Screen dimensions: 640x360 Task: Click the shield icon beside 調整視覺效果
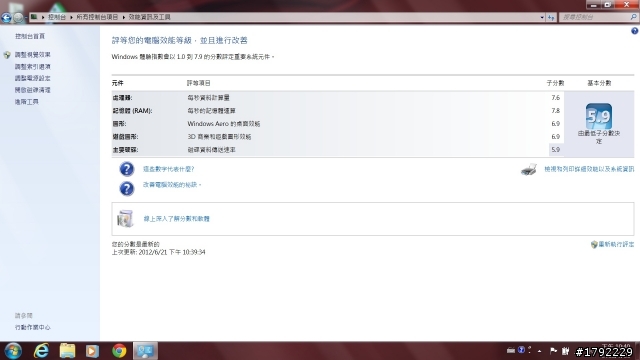[x=7, y=55]
